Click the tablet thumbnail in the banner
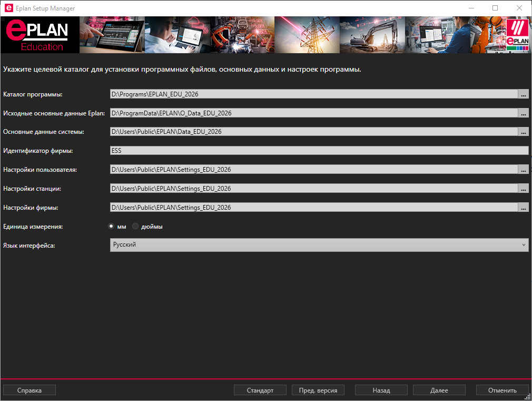The height and width of the screenshot is (401, 532). (x=112, y=35)
